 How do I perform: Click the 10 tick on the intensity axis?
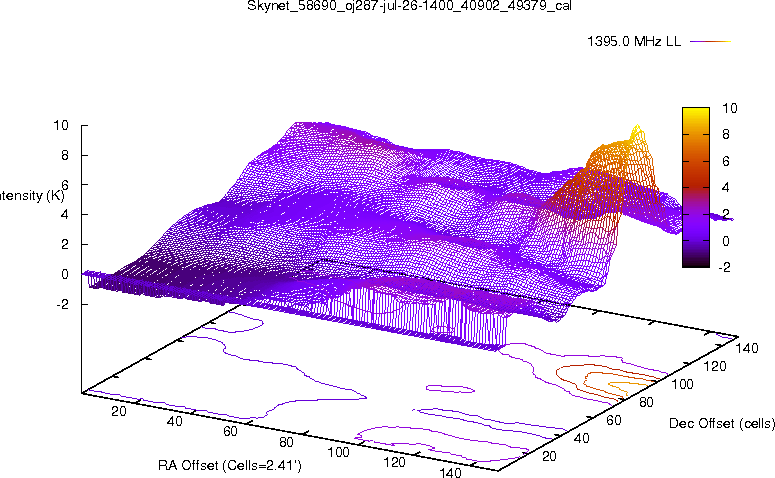point(61,125)
